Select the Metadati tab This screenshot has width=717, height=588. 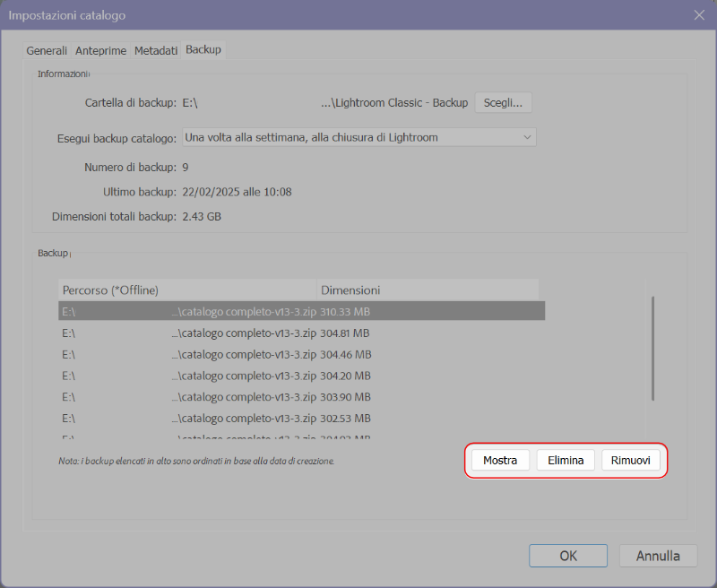click(x=156, y=50)
